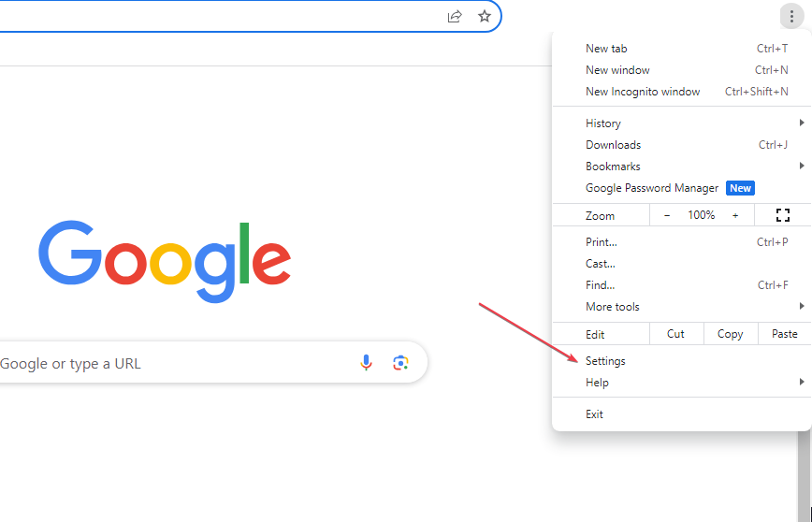812x522 pixels.
Task: Toggle fullscreen mode icon in Zoom row
Action: [x=783, y=215]
